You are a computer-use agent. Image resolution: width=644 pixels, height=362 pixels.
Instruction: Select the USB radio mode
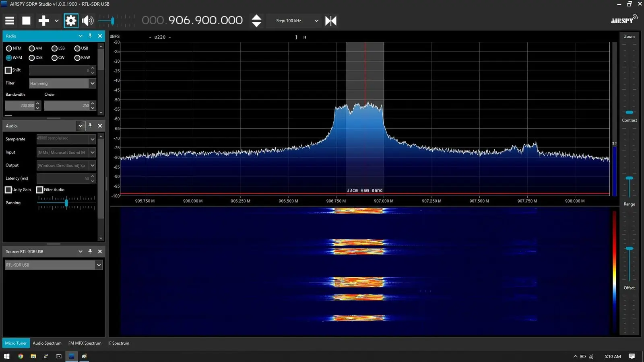tap(81, 48)
